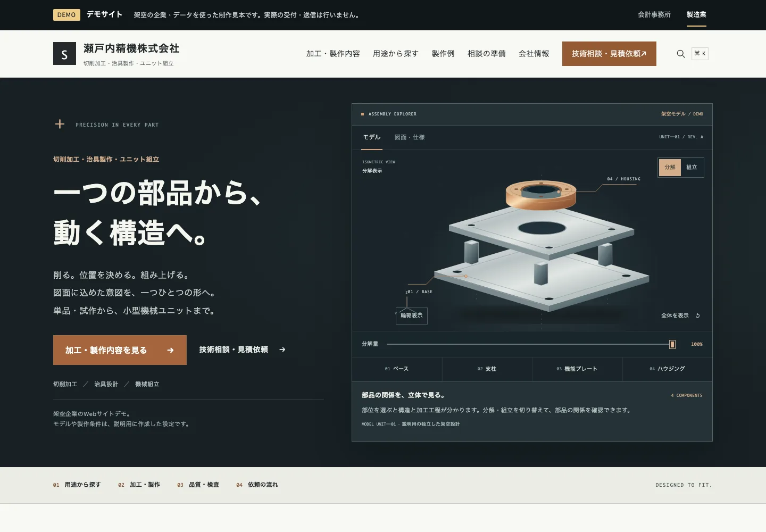Open 加工・製作内容 in the main navigation
This screenshot has width=766, height=532.
(333, 54)
